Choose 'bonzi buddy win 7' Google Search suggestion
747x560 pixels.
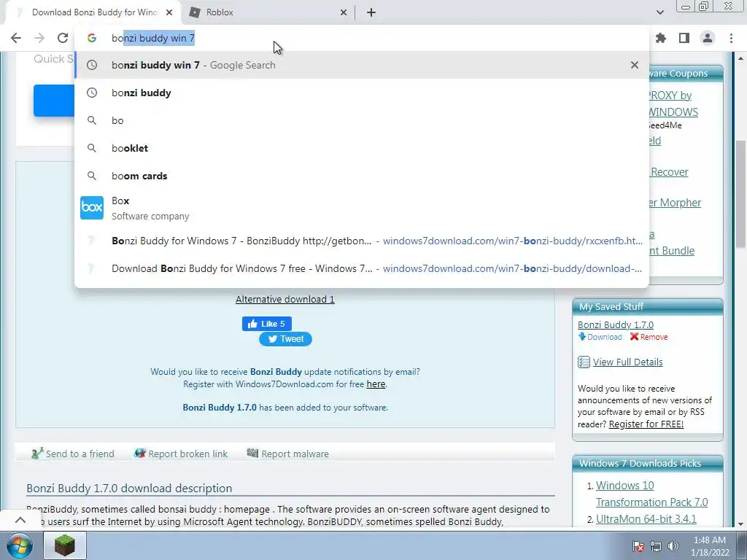(x=362, y=65)
